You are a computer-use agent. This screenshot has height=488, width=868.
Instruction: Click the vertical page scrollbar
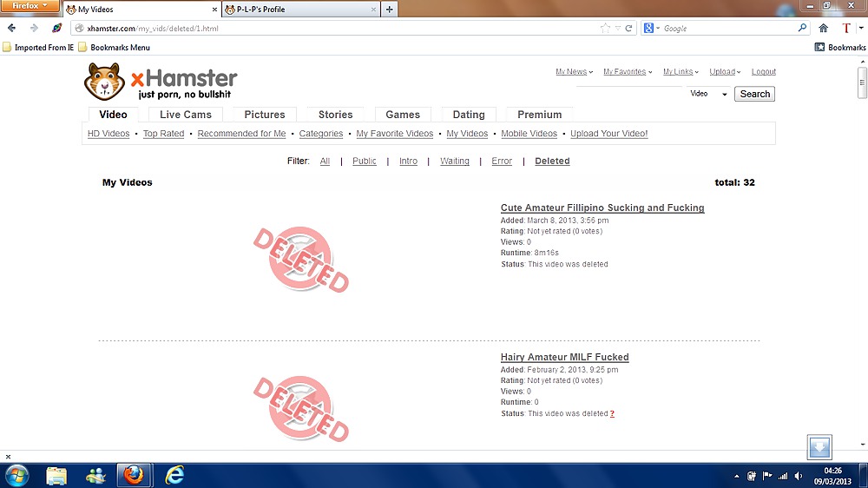coord(862,260)
